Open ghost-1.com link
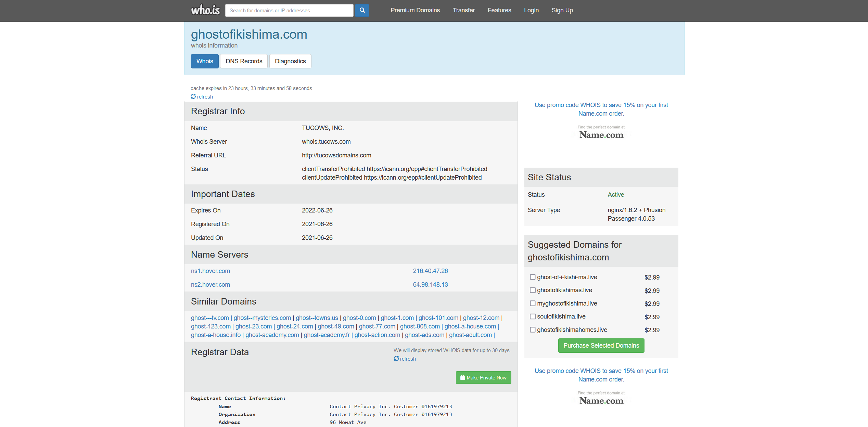This screenshot has height=427, width=868. [x=397, y=318]
